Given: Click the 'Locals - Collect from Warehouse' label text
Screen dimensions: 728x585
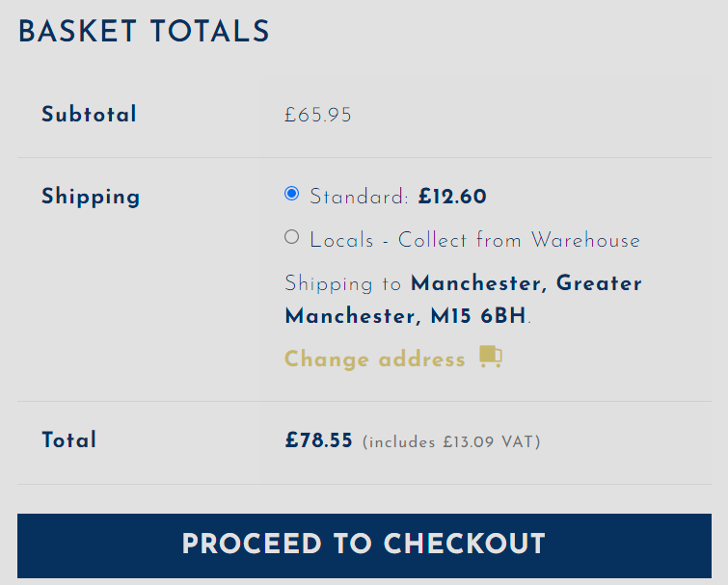Looking at the screenshot, I should coord(475,240).
